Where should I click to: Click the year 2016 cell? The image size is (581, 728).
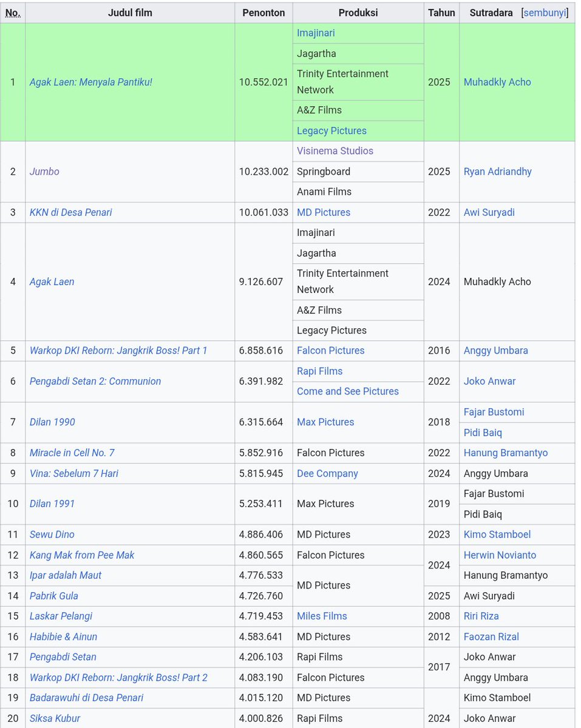tap(441, 351)
